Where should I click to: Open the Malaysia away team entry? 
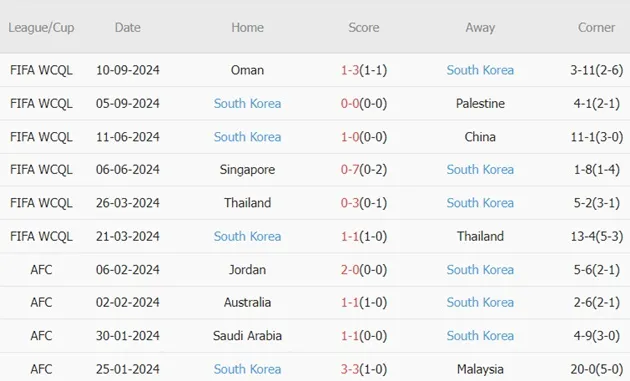point(480,369)
